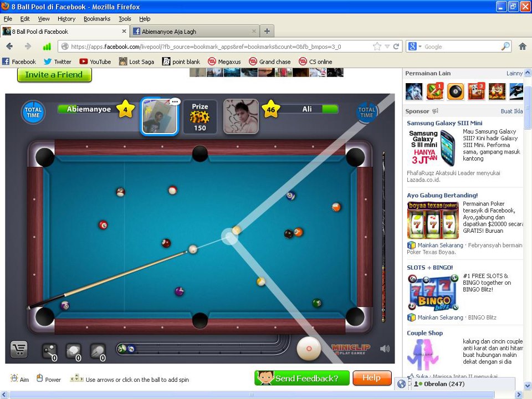This screenshot has width=532, height=399.
Task: Open the SLOTS + BINGO ad link
Action: click(429, 268)
